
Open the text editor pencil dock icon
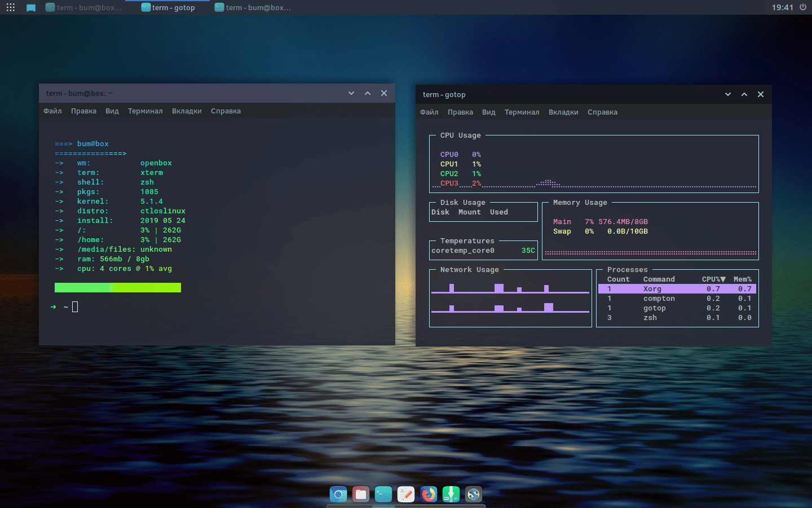coord(406,494)
